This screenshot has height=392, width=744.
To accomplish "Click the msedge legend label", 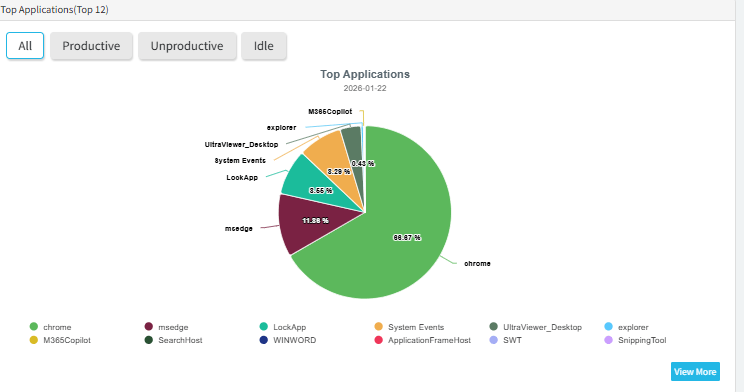I will [x=173, y=327].
